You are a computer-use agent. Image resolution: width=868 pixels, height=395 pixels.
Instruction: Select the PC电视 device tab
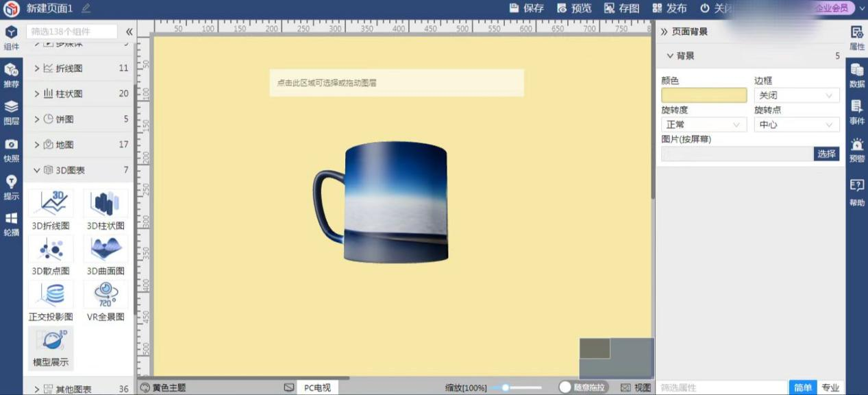click(317, 387)
